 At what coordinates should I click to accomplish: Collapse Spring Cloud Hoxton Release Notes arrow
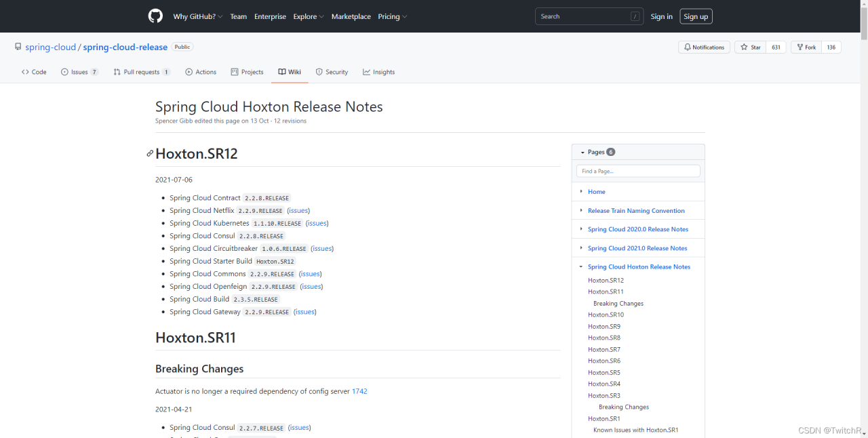(582, 267)
